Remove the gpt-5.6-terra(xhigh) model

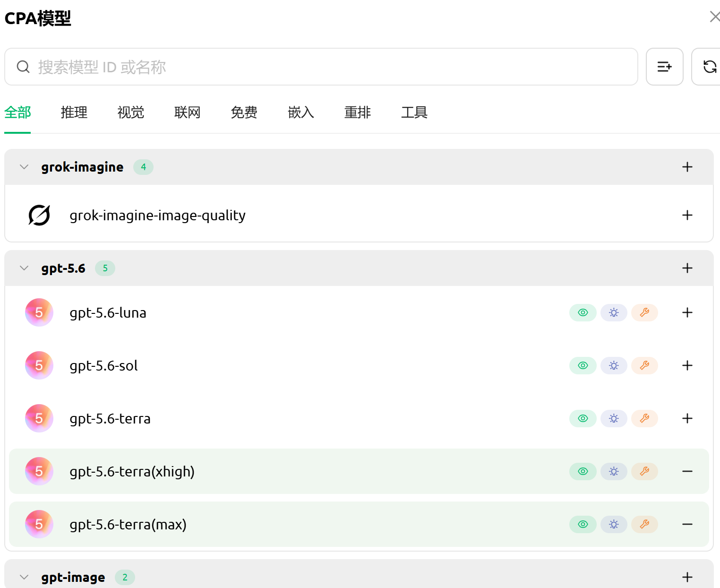pos(687,471)
